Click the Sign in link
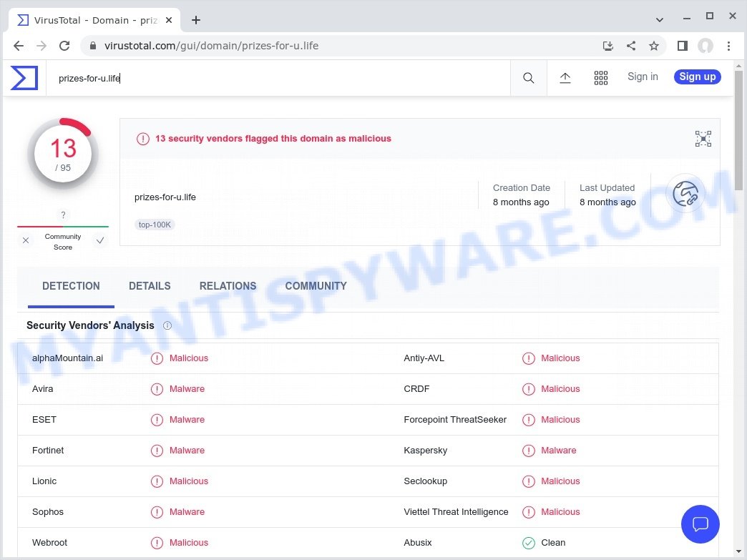The width and height of the screenshot is (747, 560). tap(643, 77)
